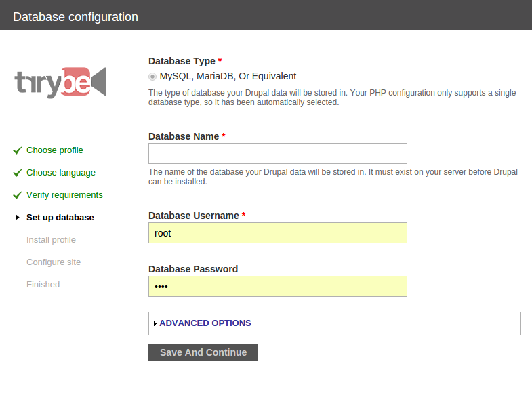Click the Advanced Options disclosure triangle

(x=155, y=324)
